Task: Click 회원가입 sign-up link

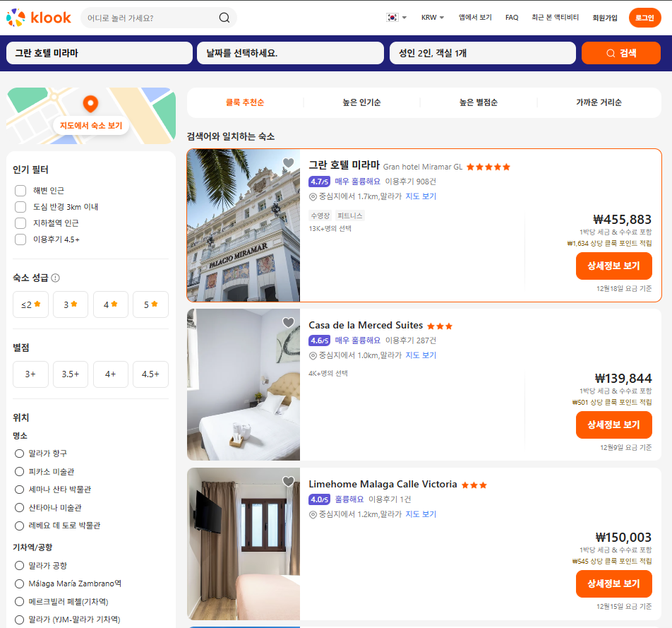Action: pyautogui.click(x=605, y=18)
